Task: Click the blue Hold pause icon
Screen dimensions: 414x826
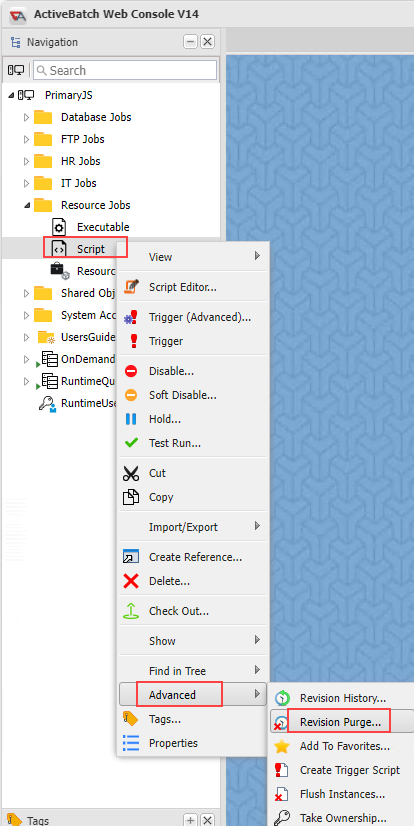Action: (x=131, y=419)
